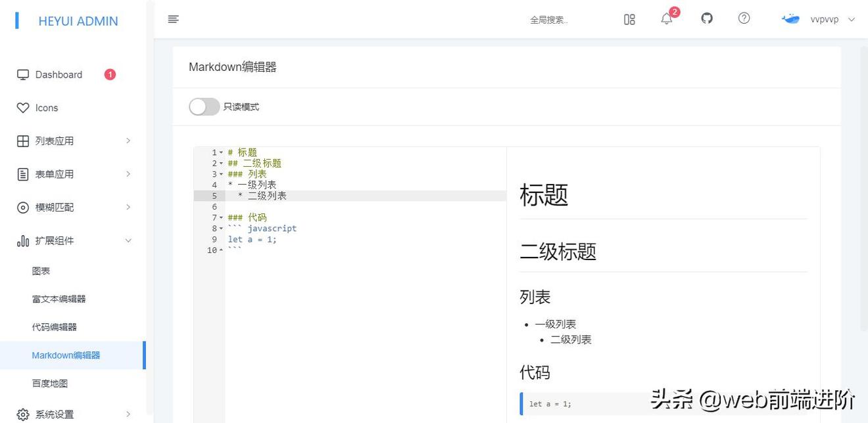
Task: Open the GitHub icon in top bar
Action: (x=706, y=19)
